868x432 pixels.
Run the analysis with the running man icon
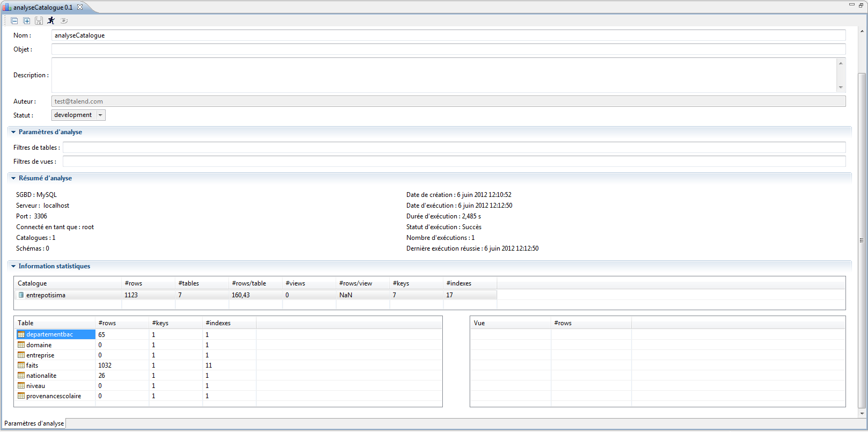click(51, 20)
